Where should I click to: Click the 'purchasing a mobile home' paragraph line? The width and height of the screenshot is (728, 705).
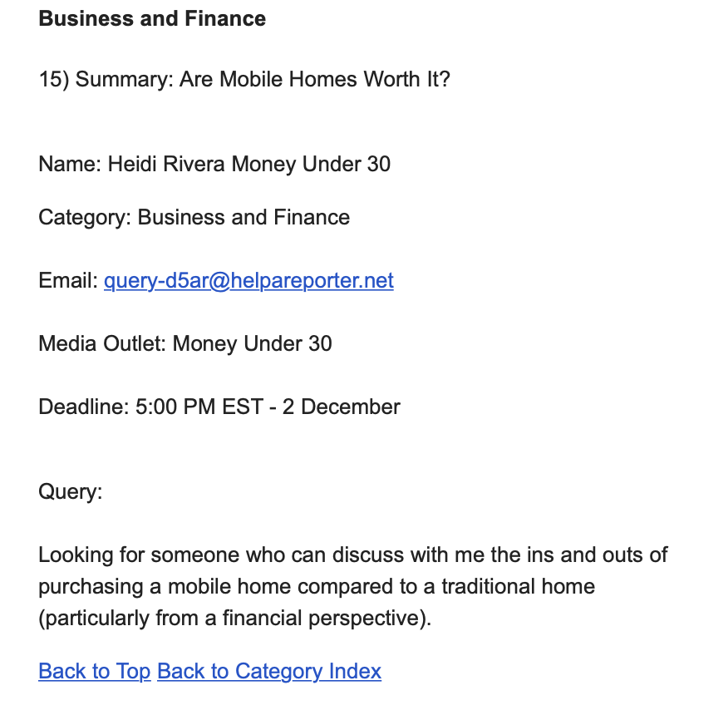tap(317, 587)
